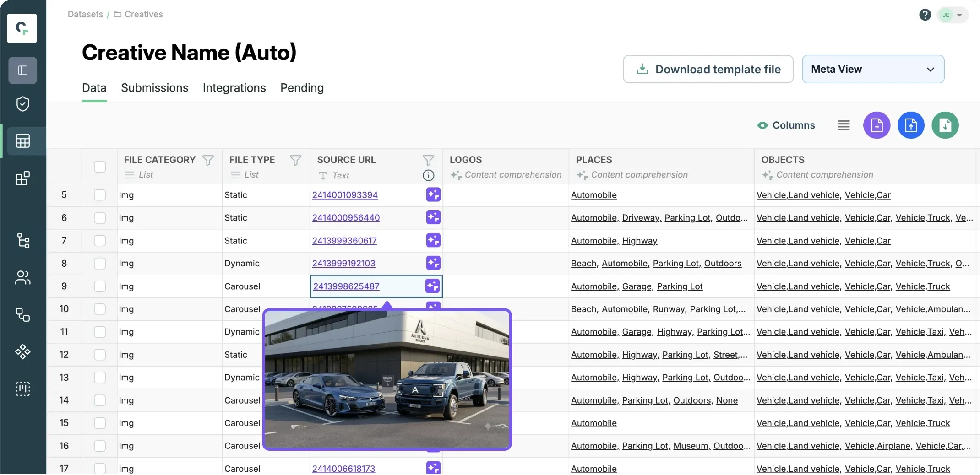Switch to the Pending tab

[x=302, y=88]
